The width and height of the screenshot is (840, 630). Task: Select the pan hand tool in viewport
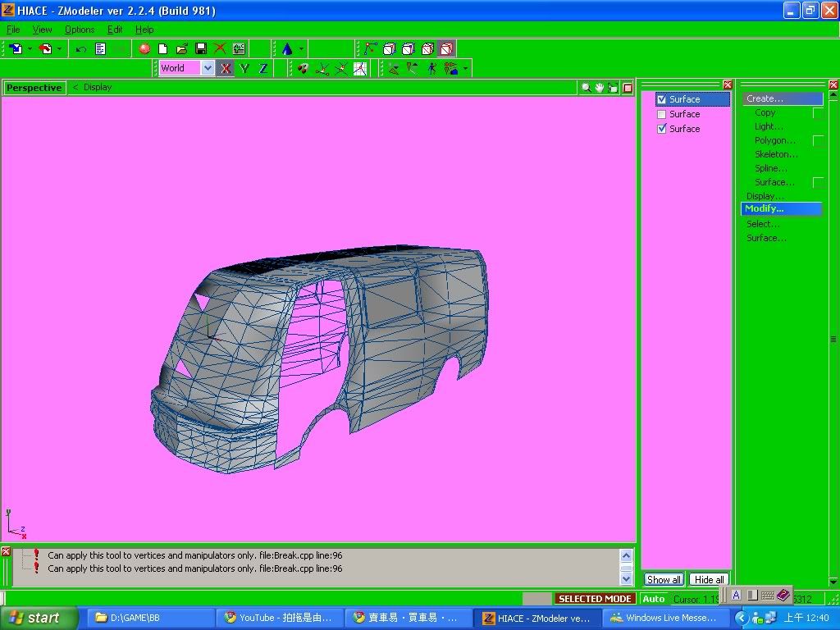coord(600,88)
